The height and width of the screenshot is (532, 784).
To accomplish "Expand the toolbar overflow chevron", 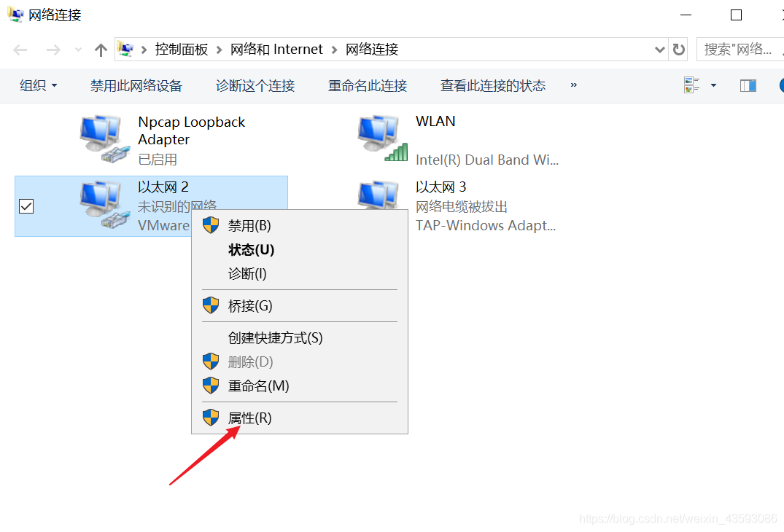I will pyautogui.click(x=573, y=85).
